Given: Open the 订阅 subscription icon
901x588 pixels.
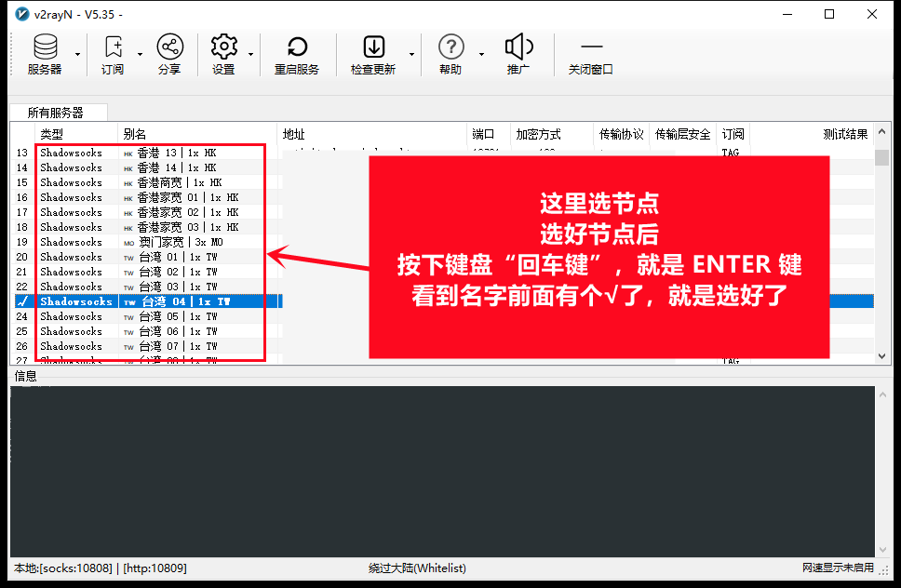Looking at the screenshot, I should click(x=114, y=53).
